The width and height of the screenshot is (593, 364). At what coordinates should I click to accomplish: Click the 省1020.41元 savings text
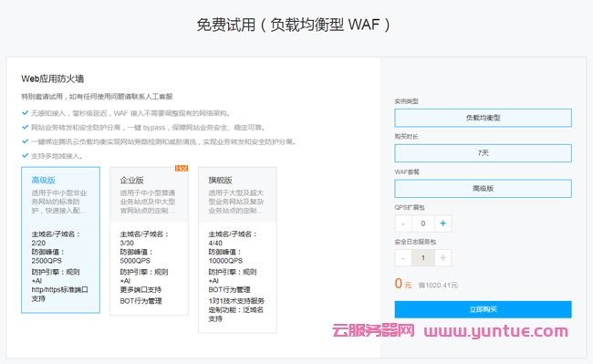[438, 285]
